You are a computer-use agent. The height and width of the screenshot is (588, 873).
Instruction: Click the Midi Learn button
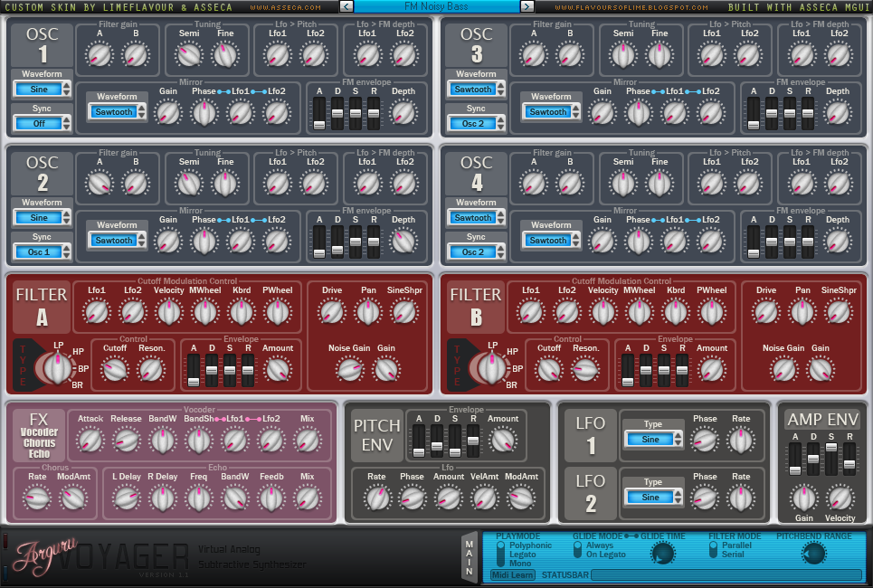[512, 574]
